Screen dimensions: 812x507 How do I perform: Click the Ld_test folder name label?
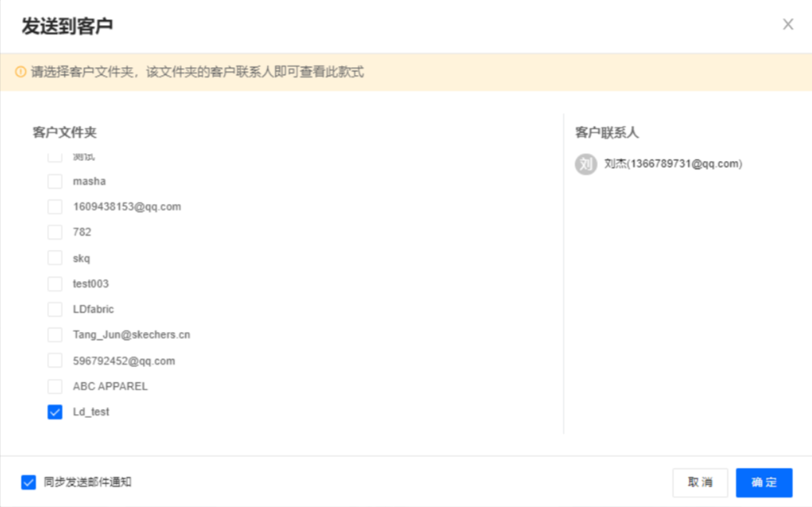click(91, 412)
